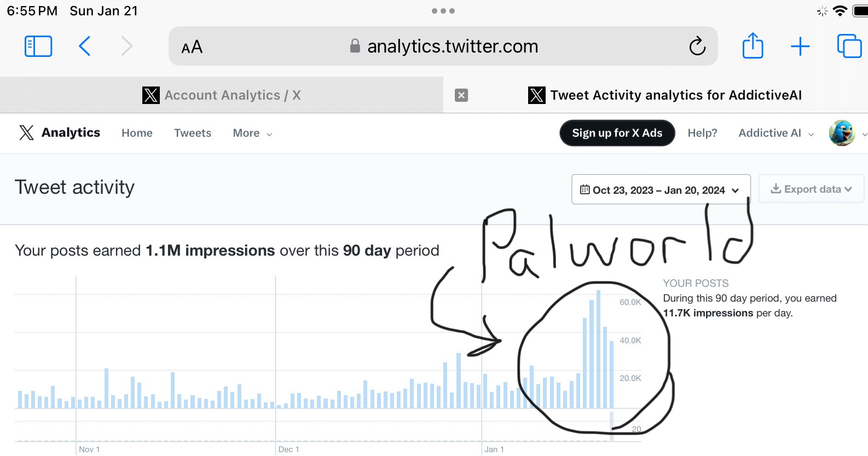Click the Sign up for X Ads button
This screenshot has height=456, width=868.
coord(617,133)
